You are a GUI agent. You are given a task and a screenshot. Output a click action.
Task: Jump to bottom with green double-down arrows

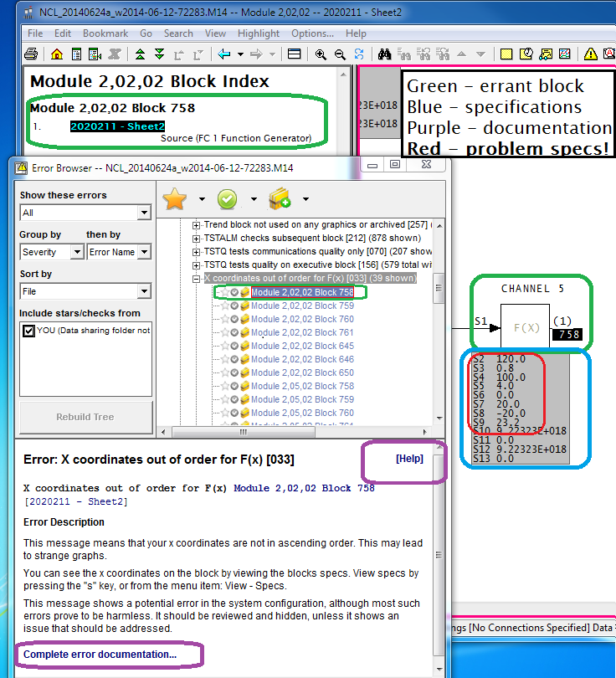tap(160, 54)
